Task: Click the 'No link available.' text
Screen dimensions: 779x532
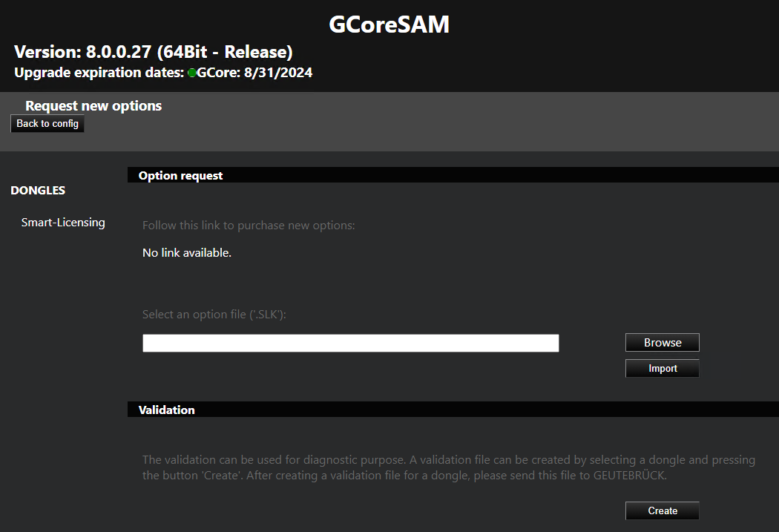Action: (x=187, y=253)
